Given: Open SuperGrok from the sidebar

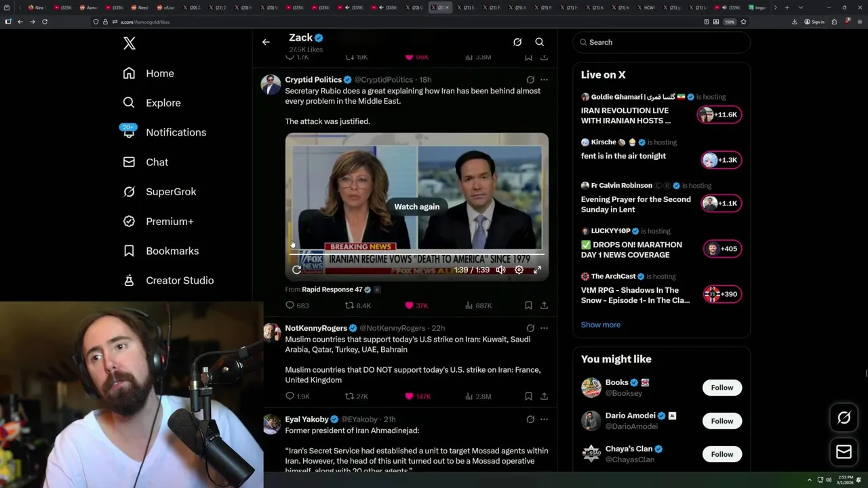Looking at the screenshot, I should (x=159, y=192).
